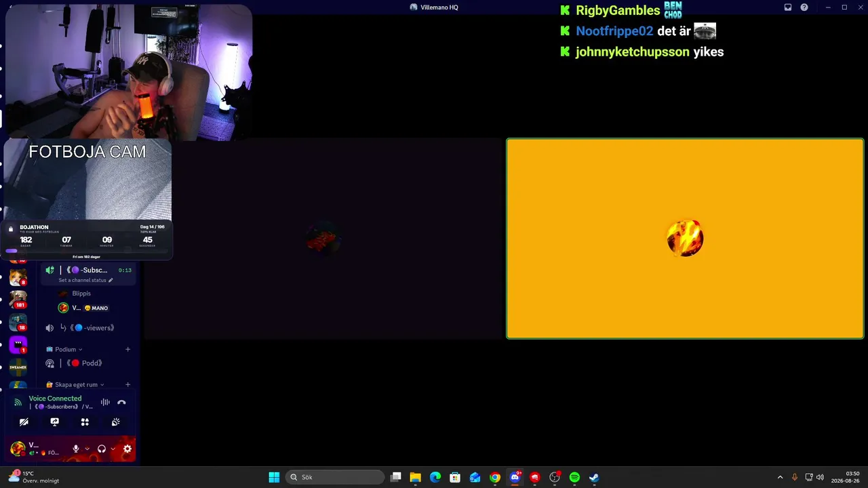Launch Microsoft Edge from taskbar

coord(435,477)
